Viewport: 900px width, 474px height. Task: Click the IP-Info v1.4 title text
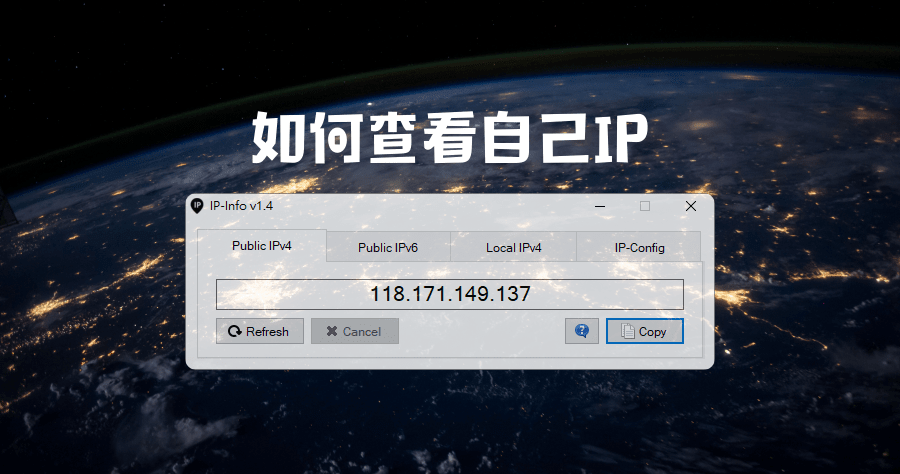pos(241,205)
